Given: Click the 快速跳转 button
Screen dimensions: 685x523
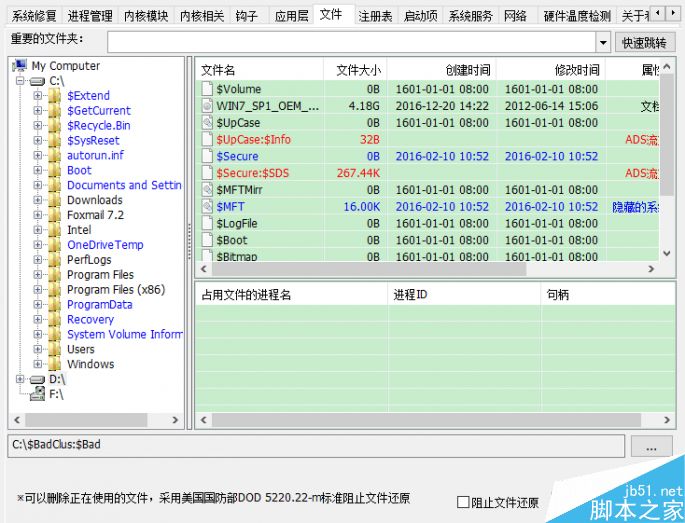Looking at the screenshot, I should 644,43.
